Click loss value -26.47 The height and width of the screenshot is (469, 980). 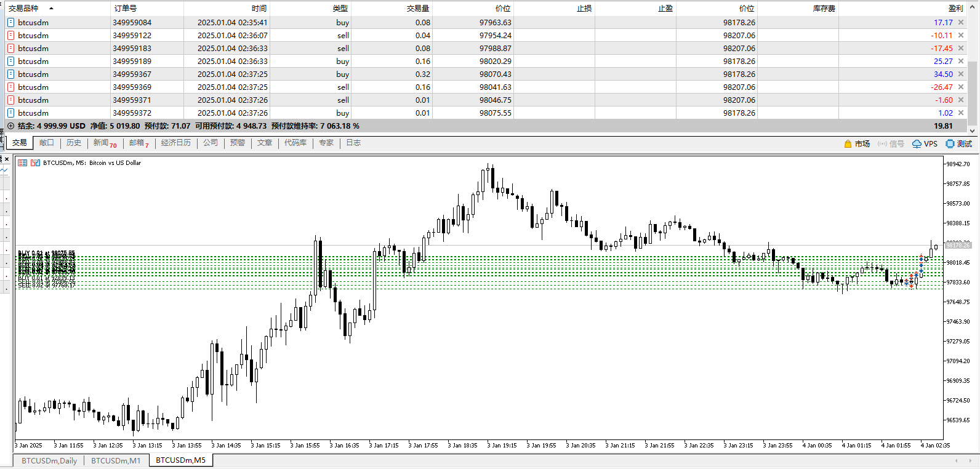click(942, 87)
